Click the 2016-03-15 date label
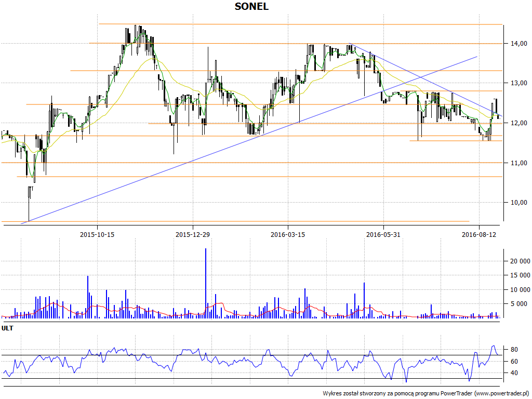532x399 pixels. [288, 234]
